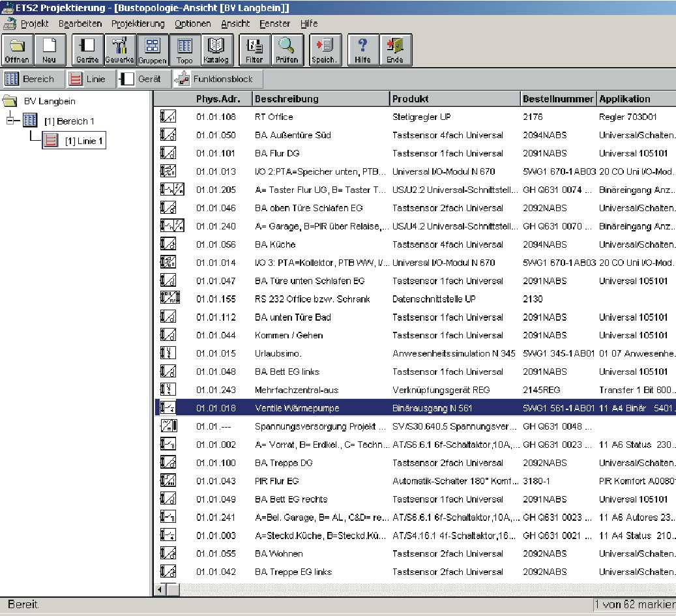This screenshot has width=676, height=616.
Task: Click horizontal scrollbar left arrow
Action: point(160,589)
